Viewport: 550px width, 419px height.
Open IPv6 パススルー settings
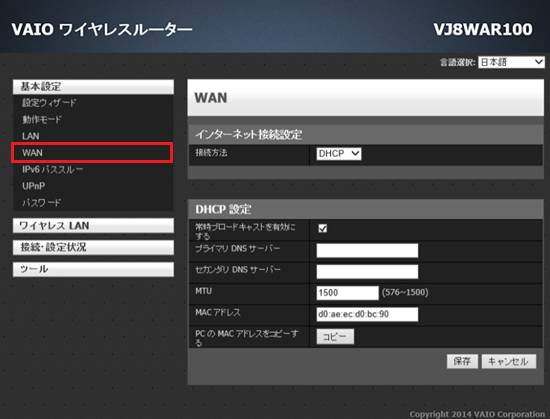coord(53,169)
